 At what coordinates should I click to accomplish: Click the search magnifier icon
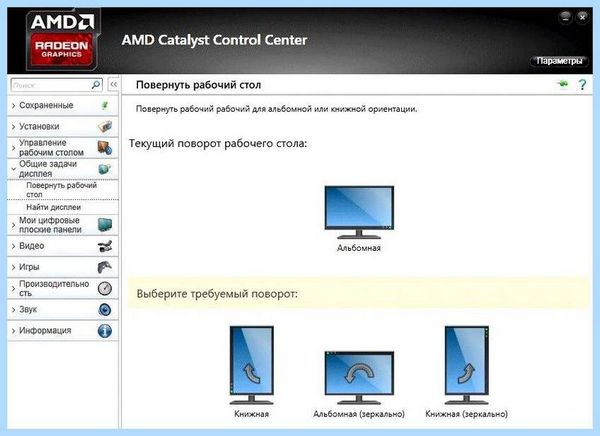tap(96, 85)
